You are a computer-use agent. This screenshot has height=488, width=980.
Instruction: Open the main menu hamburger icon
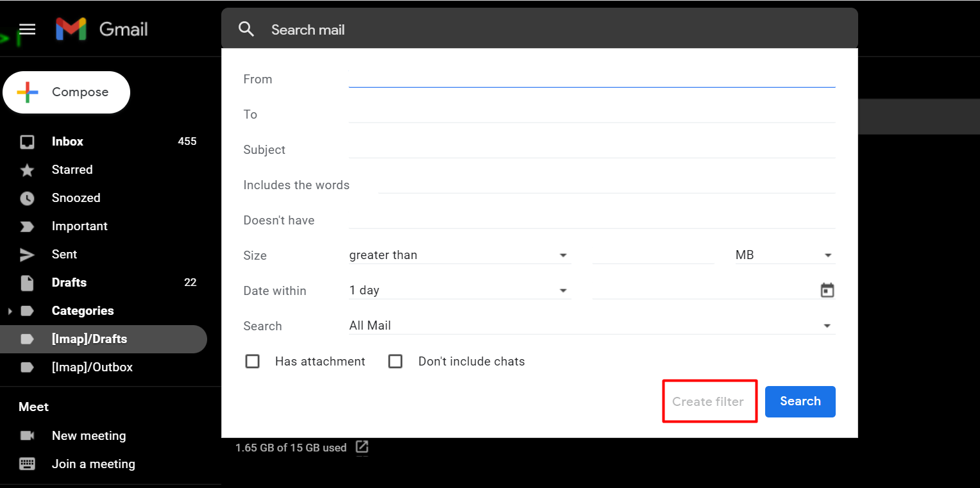point(27,29)
